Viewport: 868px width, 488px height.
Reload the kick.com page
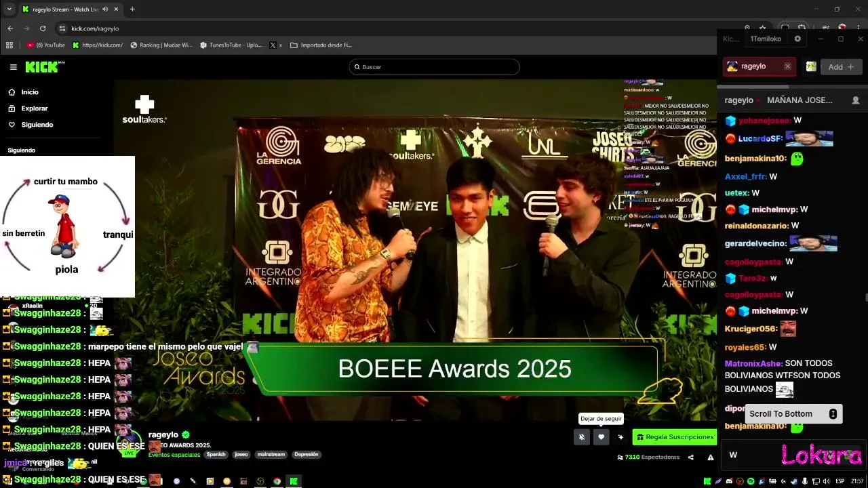(43, 28)
